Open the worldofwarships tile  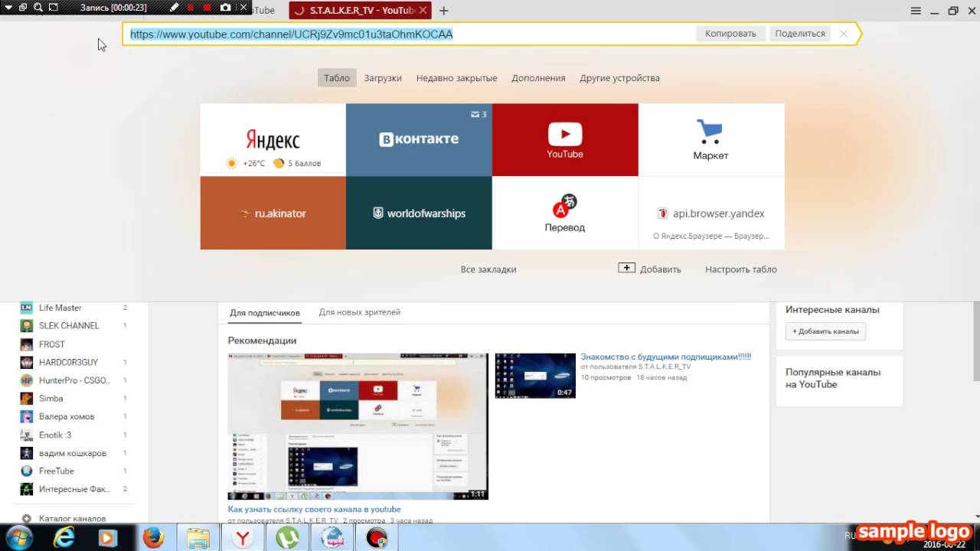(x=419, y=213)
